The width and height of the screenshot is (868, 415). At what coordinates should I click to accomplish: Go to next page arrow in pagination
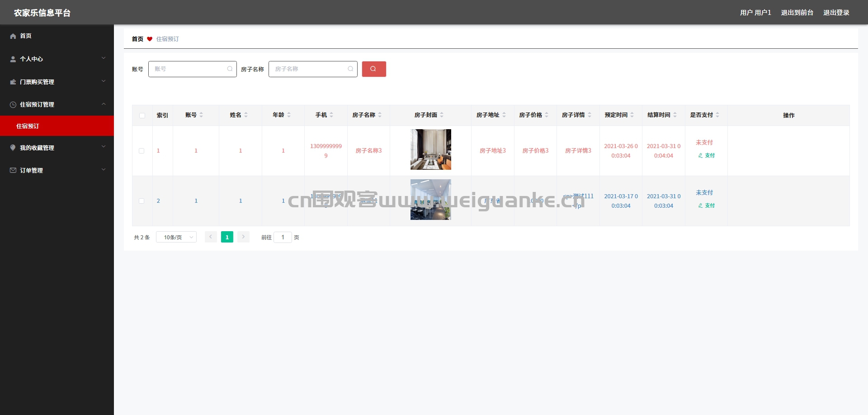243,237
